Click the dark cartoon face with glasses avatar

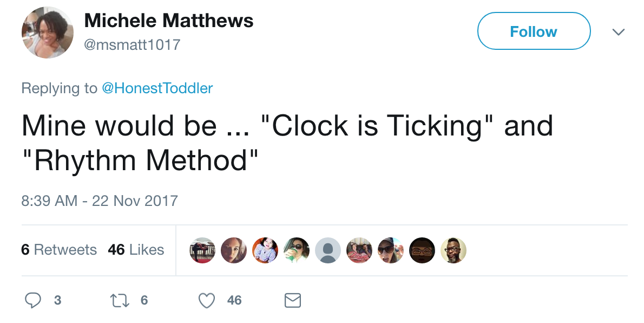[x=422, y=250]
